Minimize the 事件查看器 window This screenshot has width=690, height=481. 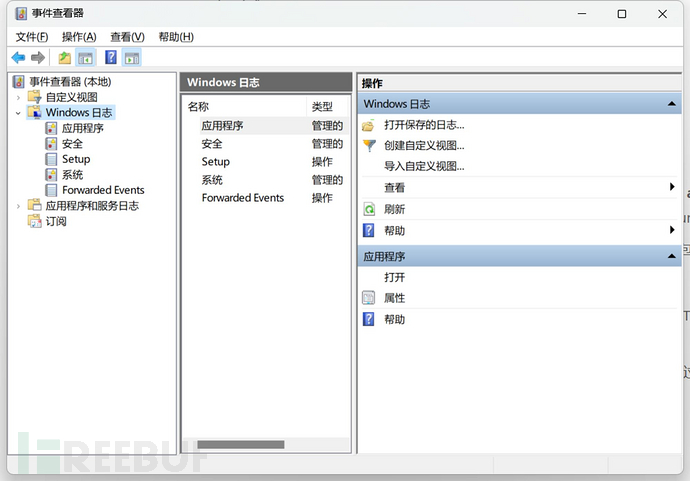click(582, 14)
